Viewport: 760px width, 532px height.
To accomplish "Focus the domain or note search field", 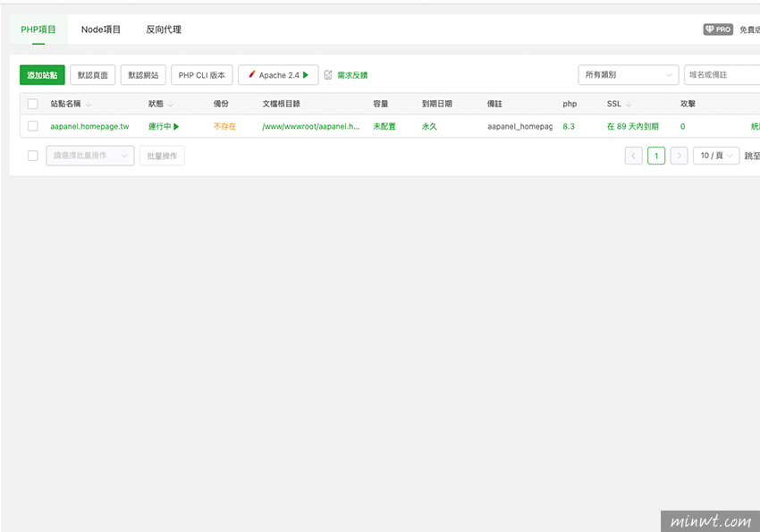I will (x=722, y=74).
